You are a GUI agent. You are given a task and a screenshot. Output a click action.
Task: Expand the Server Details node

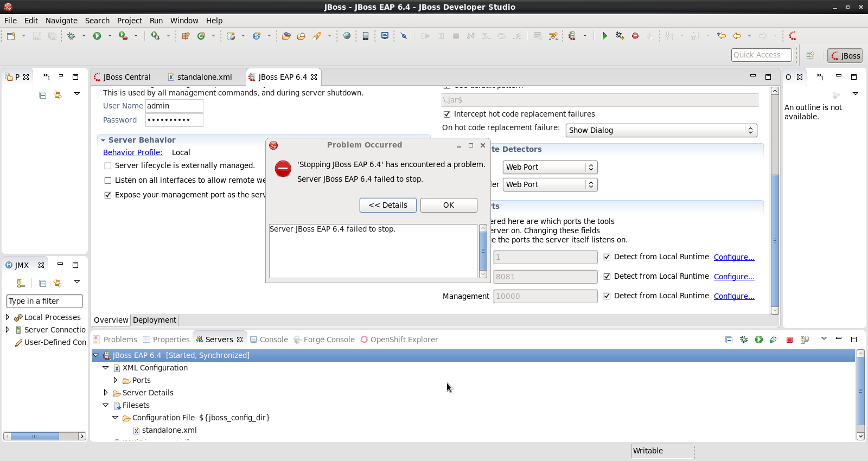(106, 393)
